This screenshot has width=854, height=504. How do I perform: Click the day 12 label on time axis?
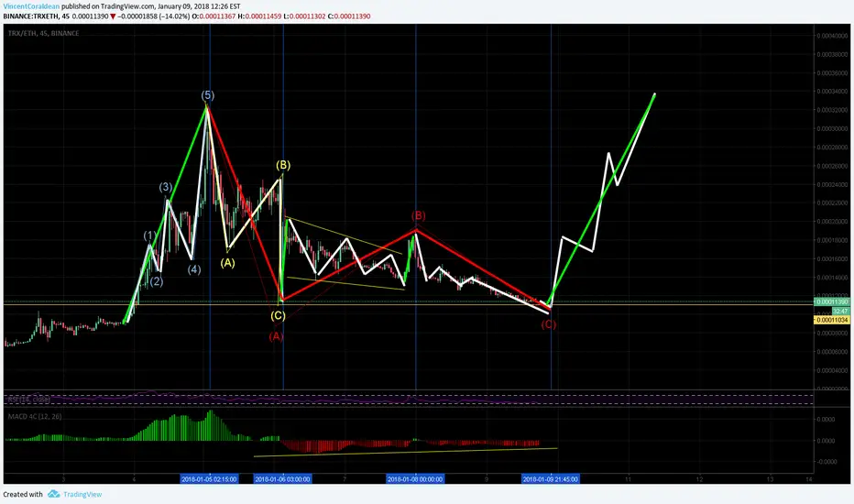(700, 479)
